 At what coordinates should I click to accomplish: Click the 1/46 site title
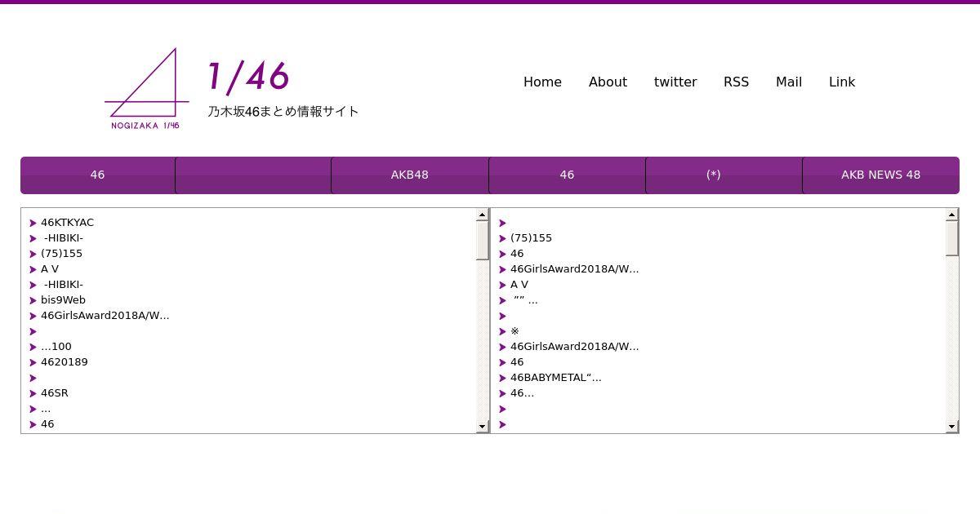(248, 77)
